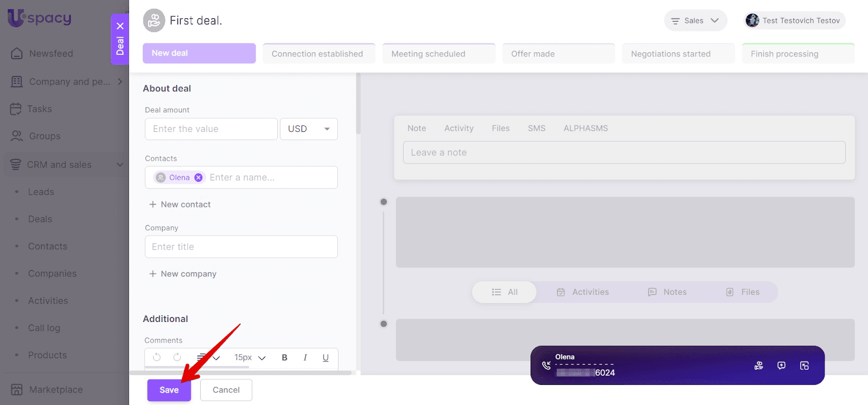Select the Offer made stage
Viewport: 868px width, 405px height.
(x=559, y=53)
